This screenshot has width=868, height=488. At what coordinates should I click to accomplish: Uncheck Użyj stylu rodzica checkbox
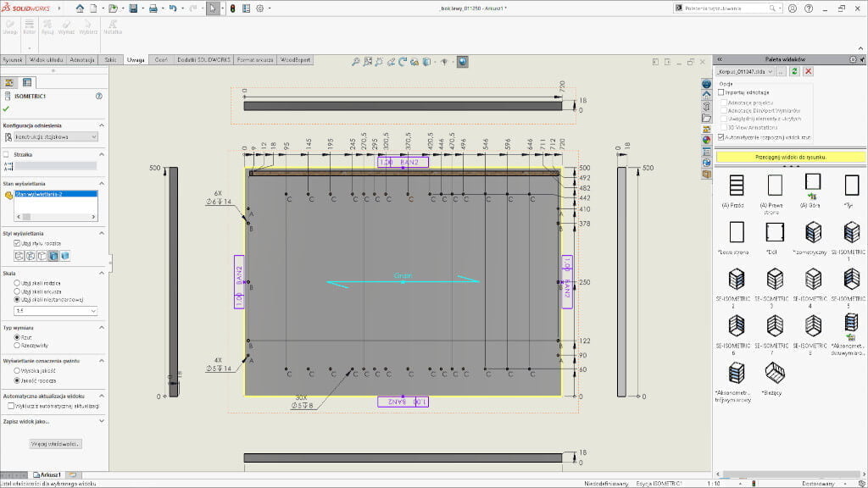pos(18,243)
